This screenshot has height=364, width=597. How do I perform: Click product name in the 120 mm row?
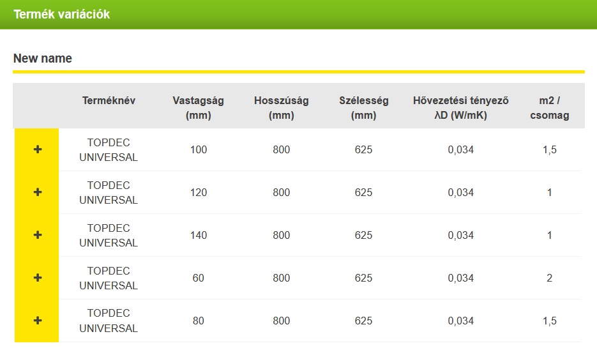coord(109,192)
